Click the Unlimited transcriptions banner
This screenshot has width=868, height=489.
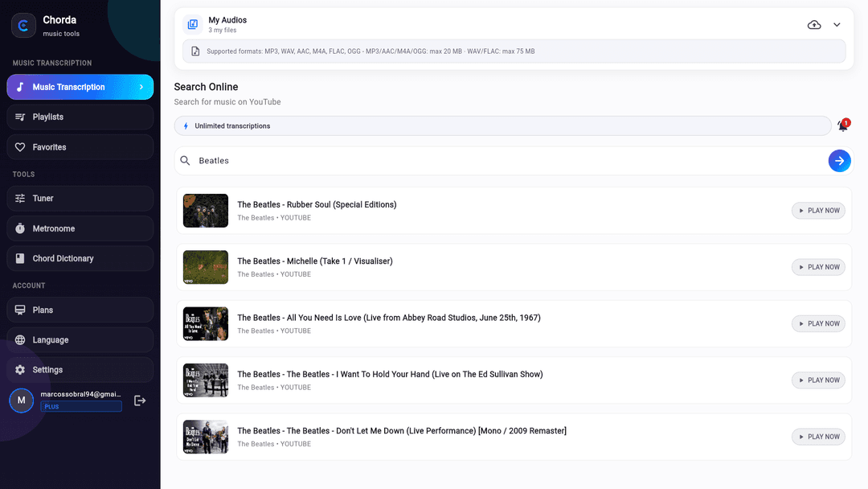[x=502, y=125]
